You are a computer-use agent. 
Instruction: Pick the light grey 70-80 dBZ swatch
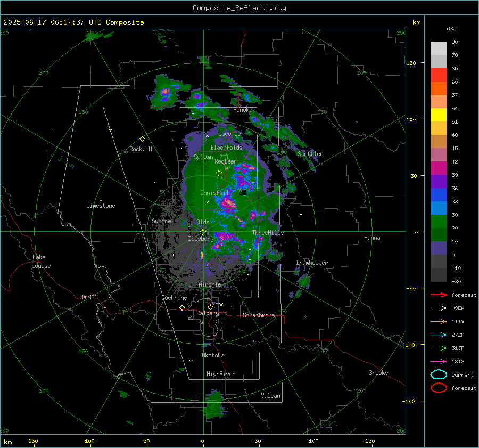point(439,48)
